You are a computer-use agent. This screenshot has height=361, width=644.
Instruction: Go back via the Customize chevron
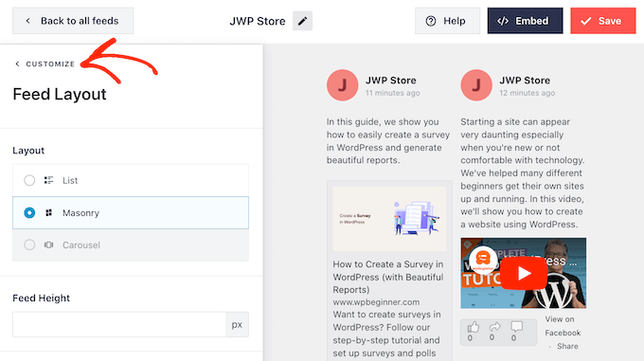[x=17, y=63]
